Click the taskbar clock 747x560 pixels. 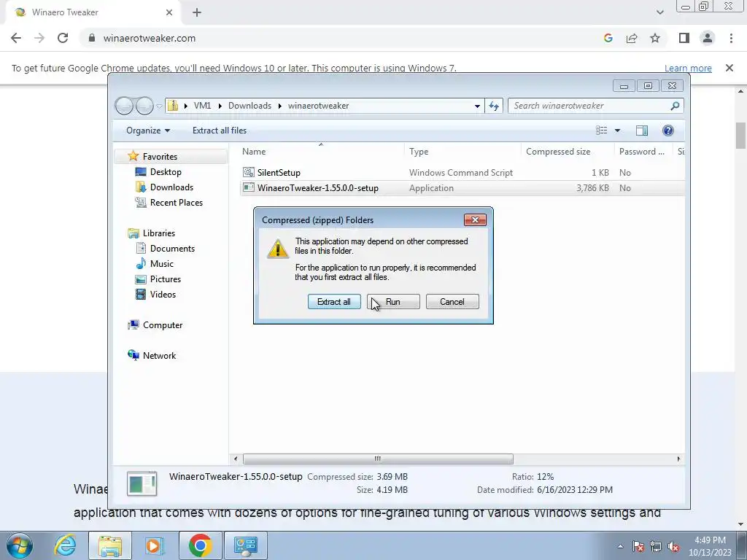click(x=710, y=546)
